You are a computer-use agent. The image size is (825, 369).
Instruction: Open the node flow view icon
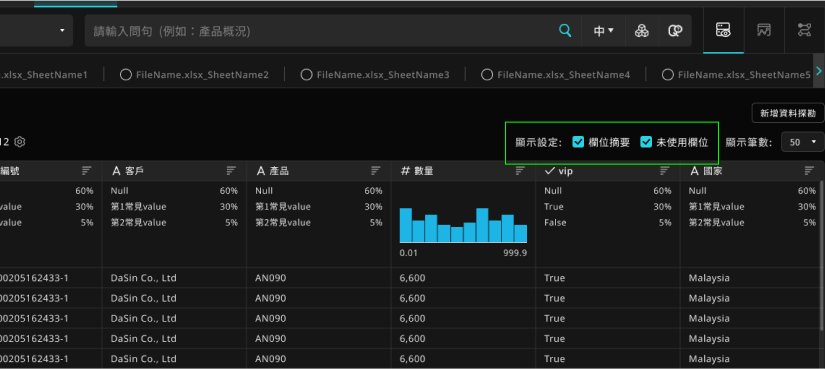pos(804,30)
